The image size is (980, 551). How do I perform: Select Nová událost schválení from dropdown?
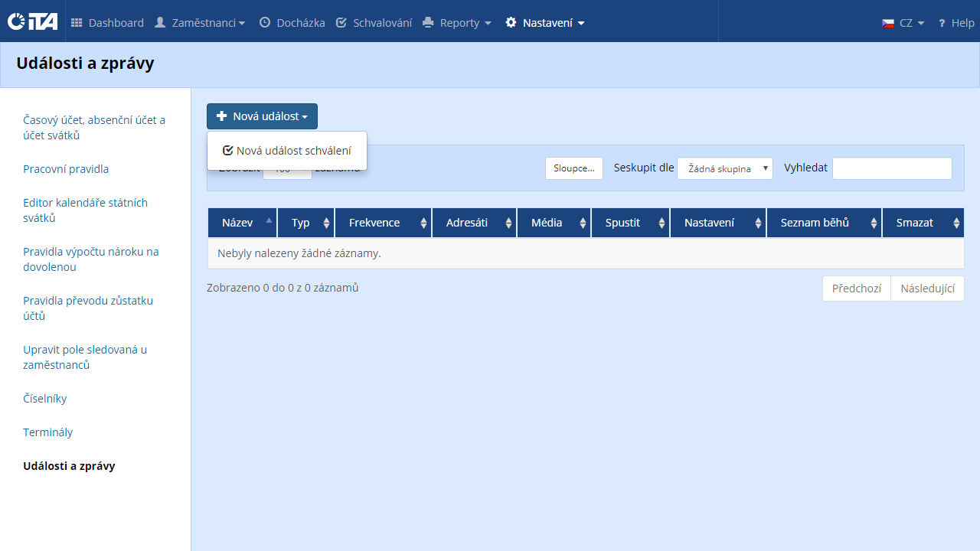(287, 151)
